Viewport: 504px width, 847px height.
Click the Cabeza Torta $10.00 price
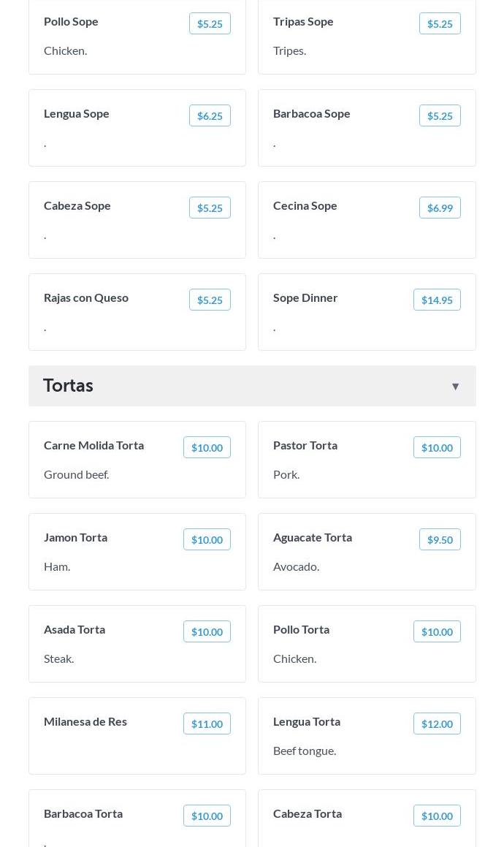437,816
